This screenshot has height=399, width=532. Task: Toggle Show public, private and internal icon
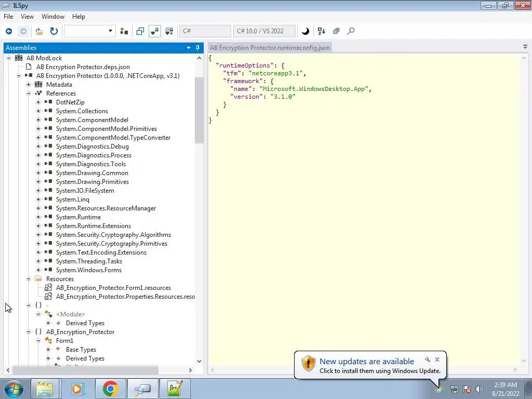[x=155, y=31]
